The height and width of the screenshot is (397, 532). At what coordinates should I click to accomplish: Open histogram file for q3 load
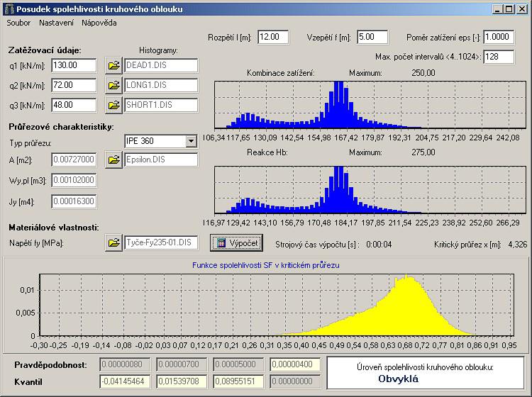coord(113,105)
